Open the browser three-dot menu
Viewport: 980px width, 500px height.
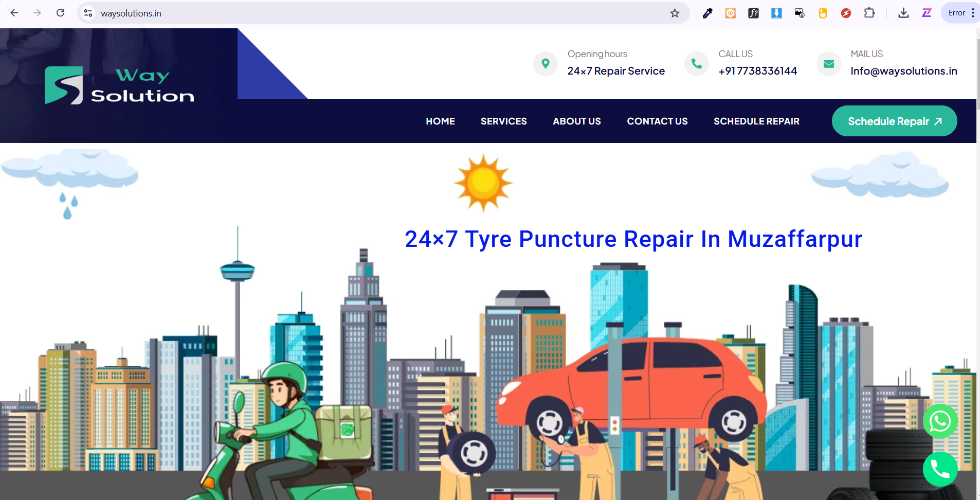973,13
